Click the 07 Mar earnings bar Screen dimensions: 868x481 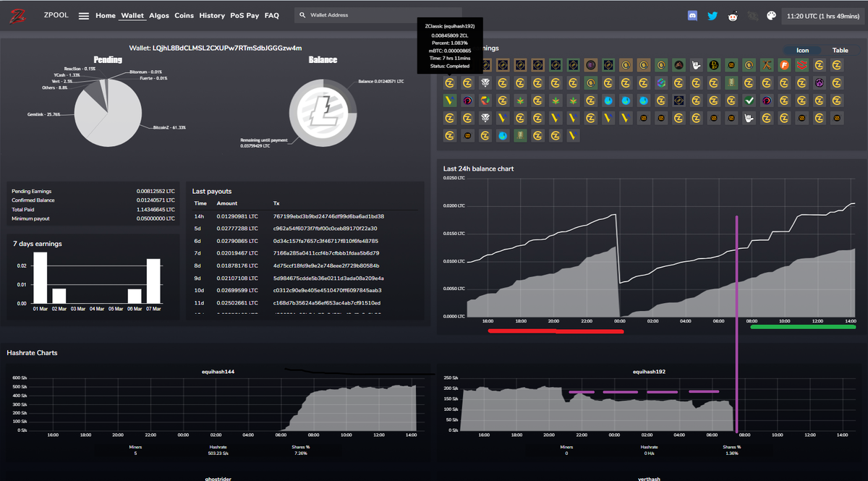tap(153, 281)
